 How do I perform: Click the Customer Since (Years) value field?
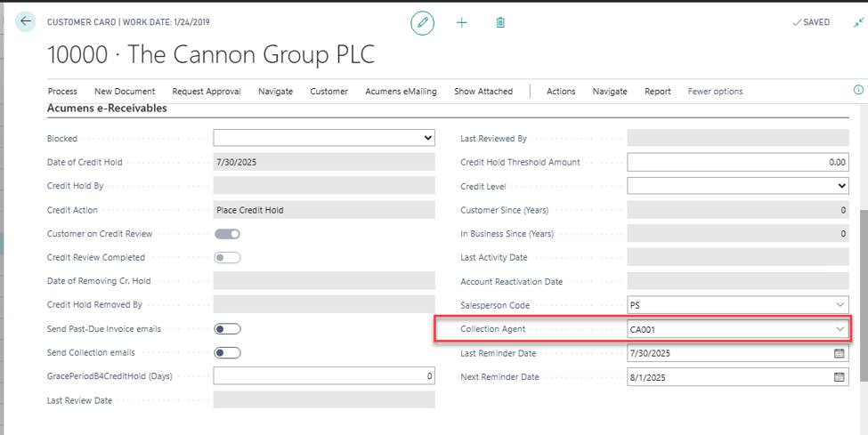[x=738, y=210]
